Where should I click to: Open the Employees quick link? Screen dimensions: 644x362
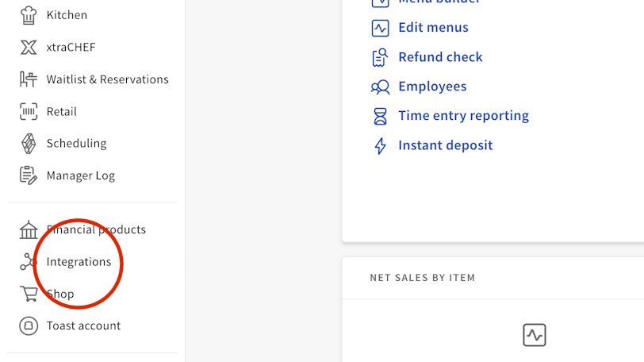click(432, 87)
